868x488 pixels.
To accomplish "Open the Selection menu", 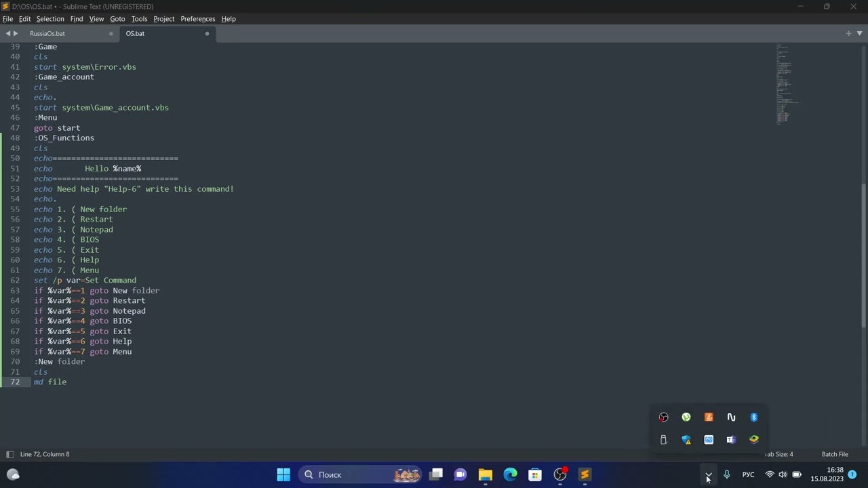I will coord(50,19).
